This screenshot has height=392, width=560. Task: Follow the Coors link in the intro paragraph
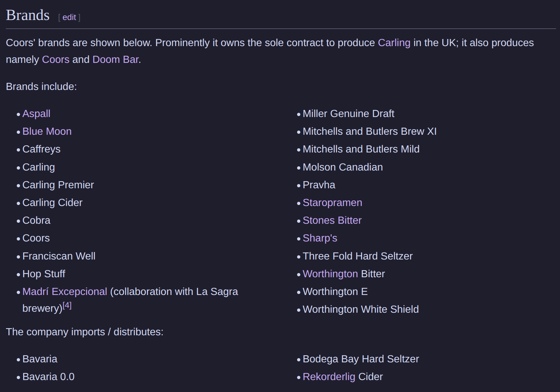point(55,60)
